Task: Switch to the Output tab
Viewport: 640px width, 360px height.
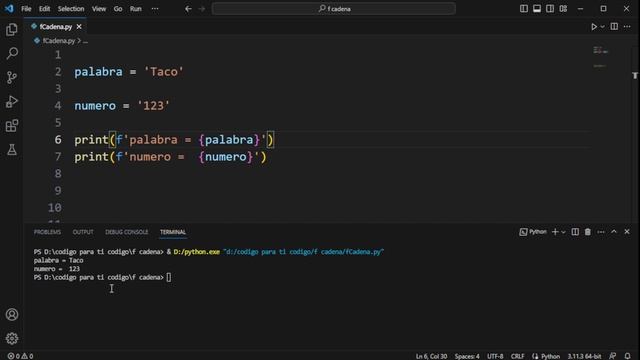Action: tap(83, 232)
